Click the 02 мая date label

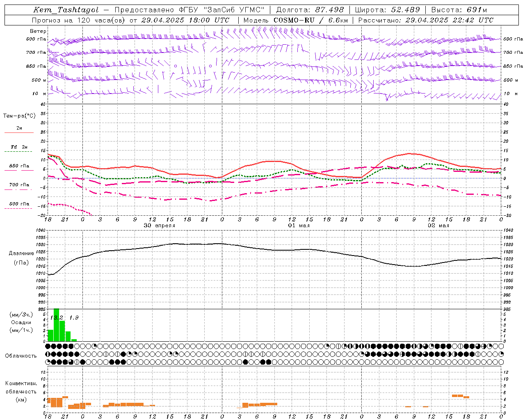pyautogui.click(x=438, y=226)
